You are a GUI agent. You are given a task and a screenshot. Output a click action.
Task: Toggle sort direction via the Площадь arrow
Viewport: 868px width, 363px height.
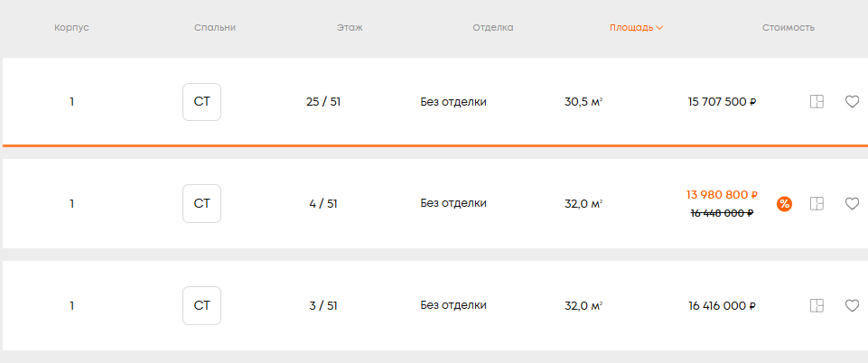660,28
